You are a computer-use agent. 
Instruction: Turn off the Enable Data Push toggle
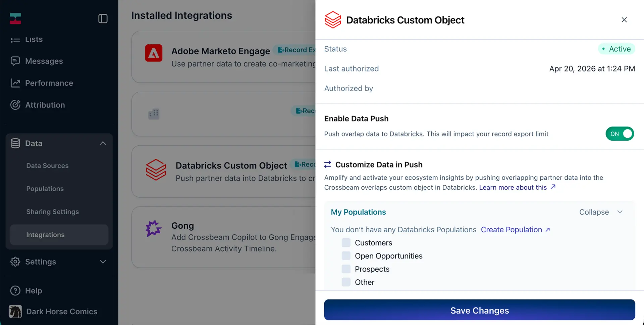pos(620,134)
